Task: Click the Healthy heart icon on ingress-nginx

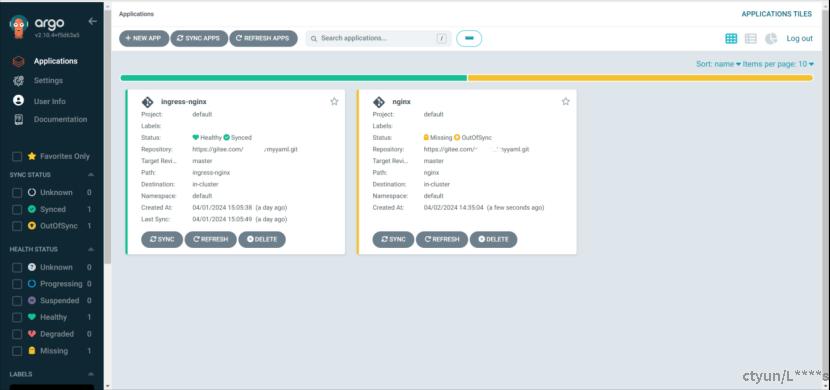Action: tap(195, 138)
